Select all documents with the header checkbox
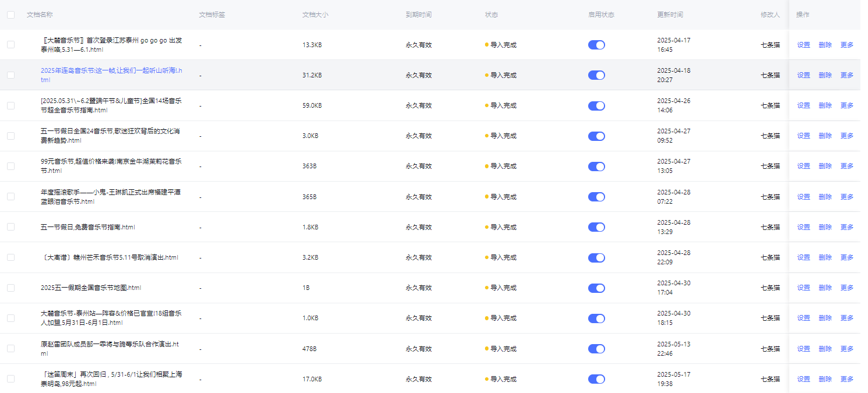Viewport: 868px width, 393px height. pyautogui.click(x=10, y=15)
